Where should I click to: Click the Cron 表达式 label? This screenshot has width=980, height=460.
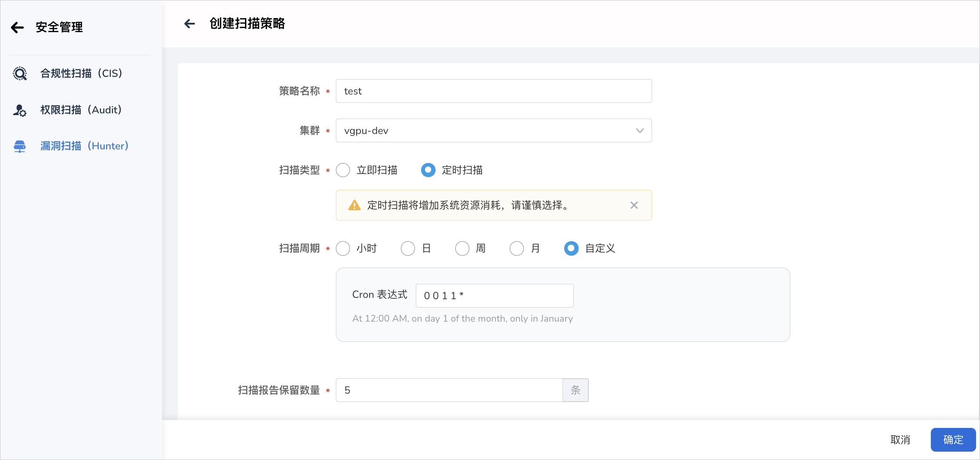click(380, 295)
